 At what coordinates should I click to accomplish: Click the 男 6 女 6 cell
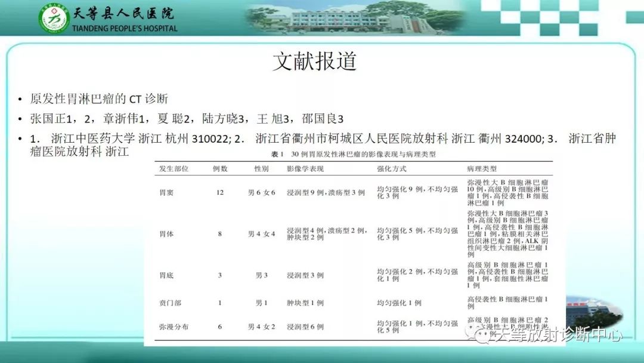coord(261,192)
